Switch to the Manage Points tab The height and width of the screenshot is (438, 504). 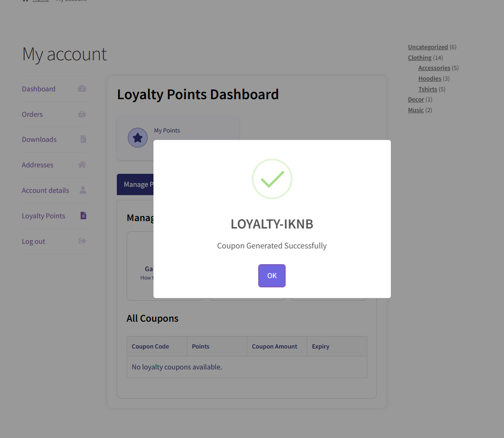(135, 184)
